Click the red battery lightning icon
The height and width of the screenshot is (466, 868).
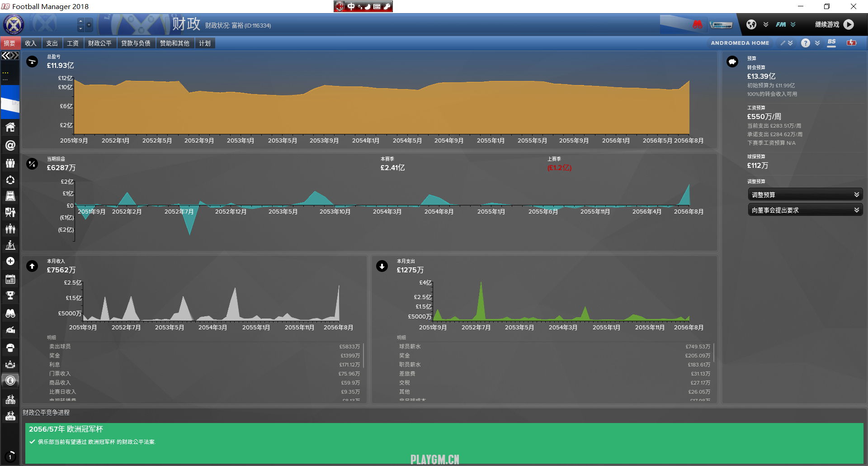(852, 43)
